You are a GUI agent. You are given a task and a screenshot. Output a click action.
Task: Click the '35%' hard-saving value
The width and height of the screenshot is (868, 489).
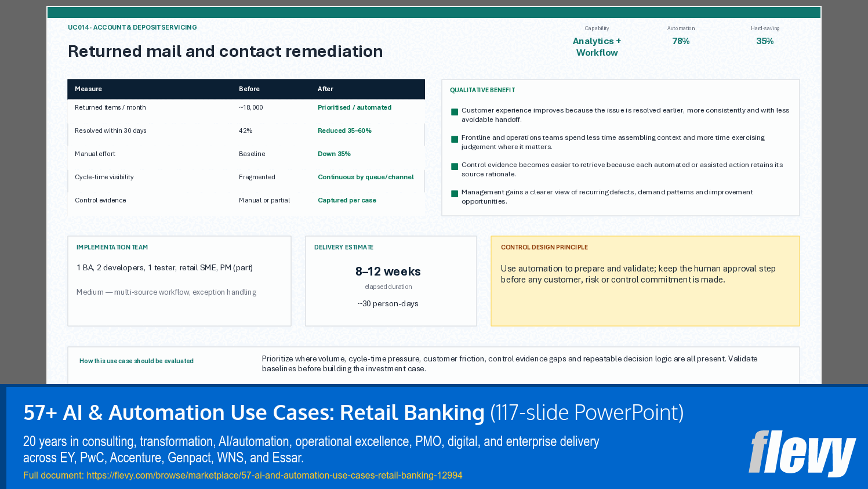click(x=765, y=41)
